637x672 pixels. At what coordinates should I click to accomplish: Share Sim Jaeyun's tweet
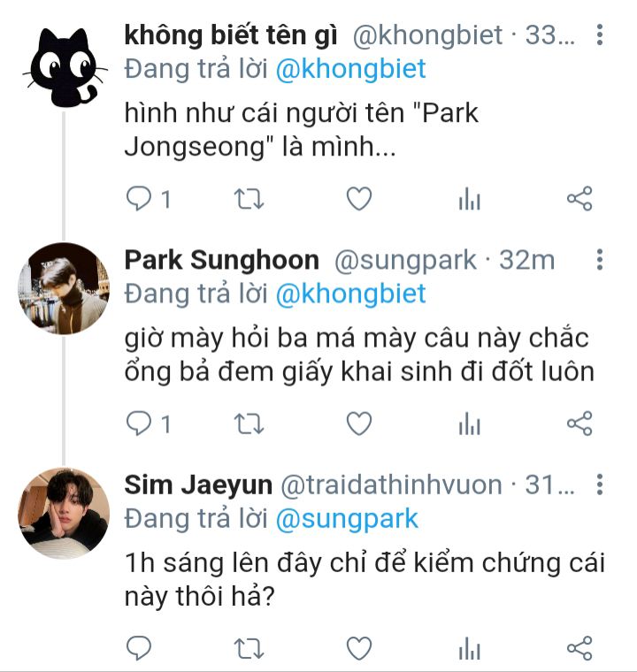coord(579,649)
